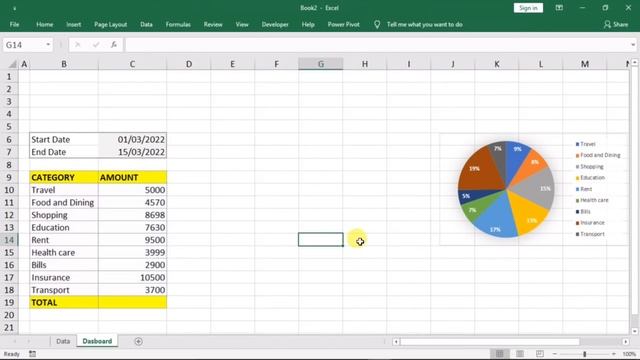Viewport: 640px width, 360px height.
Task: Click the Share button
Action: pyautogui.click(x=616, y=24)
